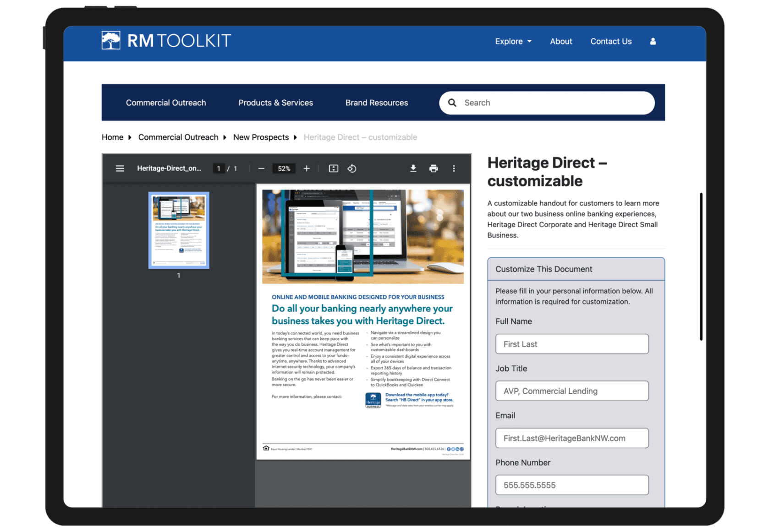This screenshot has width=768, height=532.
Task: Open Commercial Outreach breadcrumb link
Action: point(178,137)
